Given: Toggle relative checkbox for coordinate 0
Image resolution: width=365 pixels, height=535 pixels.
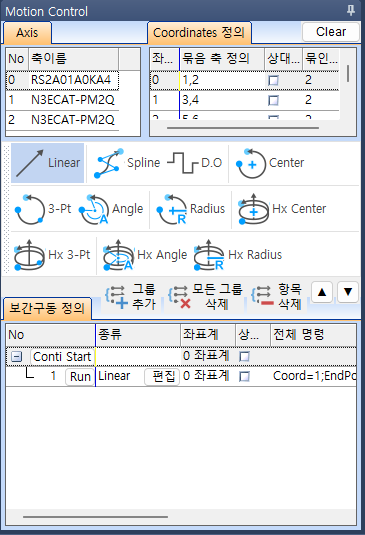Looking at the screenshot, I should [x=273, y=81].
